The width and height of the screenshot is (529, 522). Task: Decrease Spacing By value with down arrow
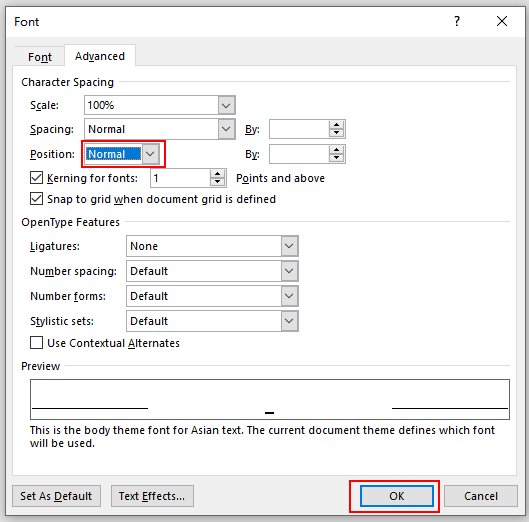click(336, 133)
